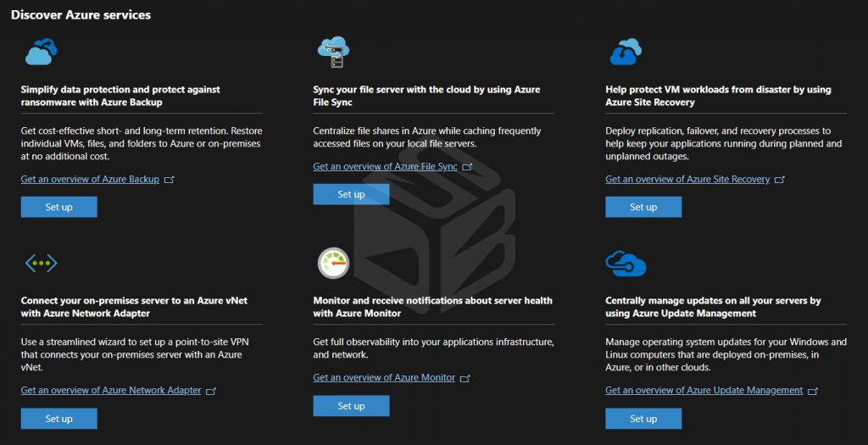Open Get an overview of Azure Update Management link

point(704,390)
